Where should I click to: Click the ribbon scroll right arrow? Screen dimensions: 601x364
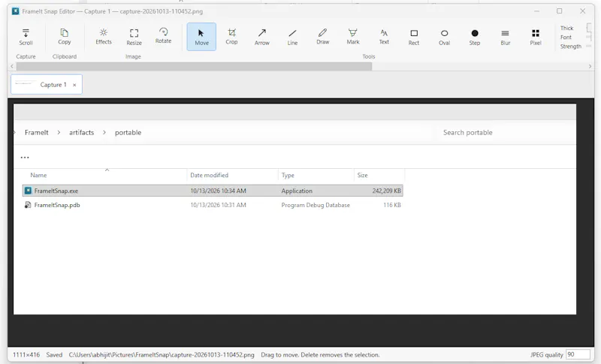(590, 66)
